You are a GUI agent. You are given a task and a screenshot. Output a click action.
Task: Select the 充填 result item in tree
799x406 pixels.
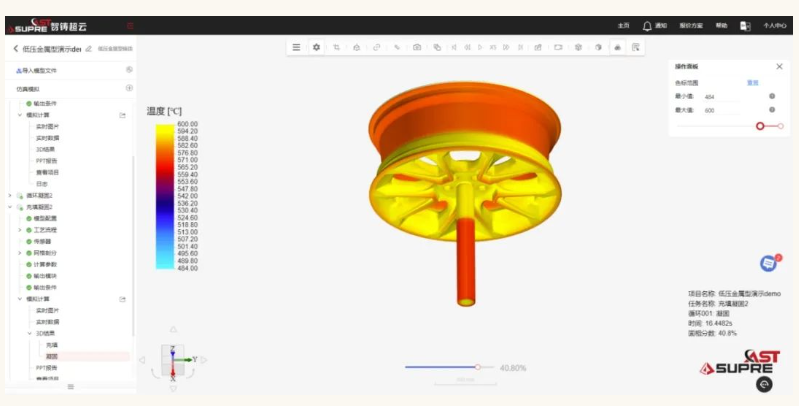coord(52,345)
